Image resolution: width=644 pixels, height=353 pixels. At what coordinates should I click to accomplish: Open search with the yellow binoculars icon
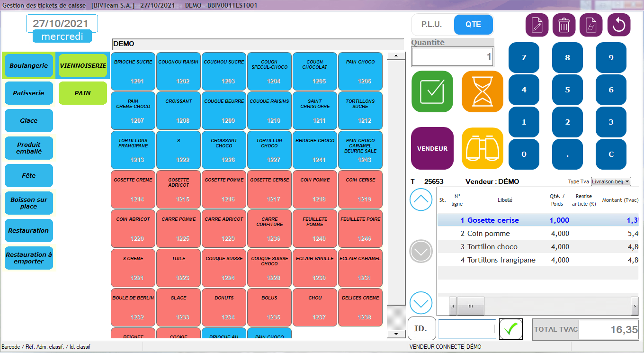click(482, 148)
